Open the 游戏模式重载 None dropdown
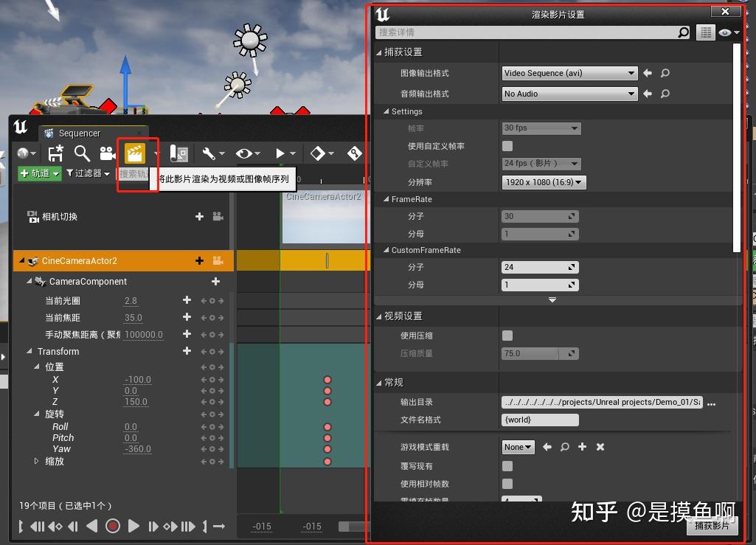This screenshot has height=545, width=756. pyautogui.click(x=518, y=447)
